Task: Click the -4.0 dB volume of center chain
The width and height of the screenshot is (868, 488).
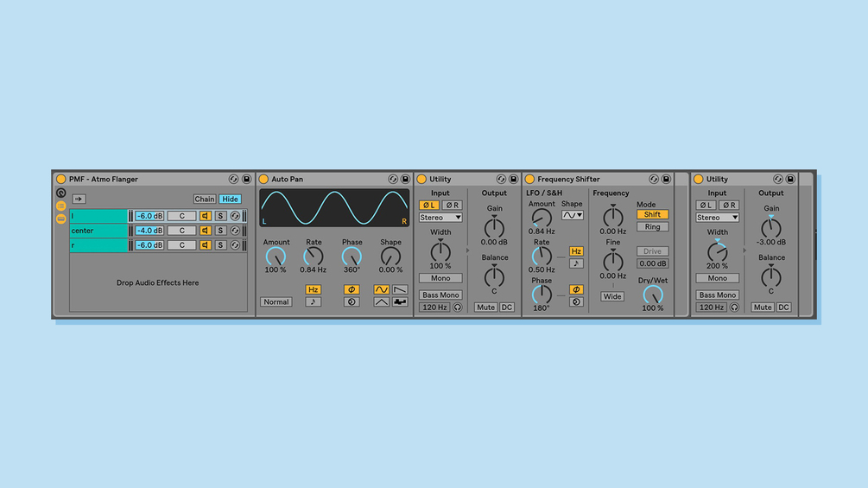Action: pos(149,230)
